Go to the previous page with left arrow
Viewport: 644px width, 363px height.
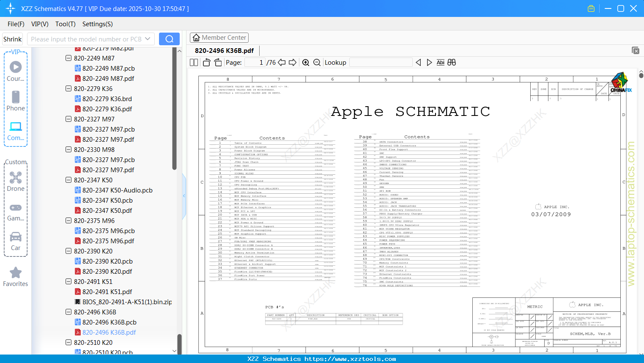[282, 63]
